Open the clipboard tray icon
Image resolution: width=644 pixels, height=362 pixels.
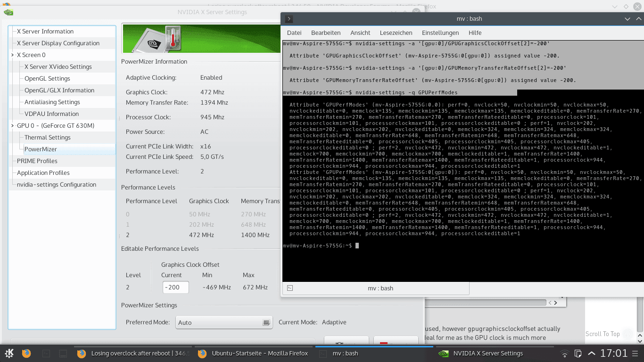point(578,353)
